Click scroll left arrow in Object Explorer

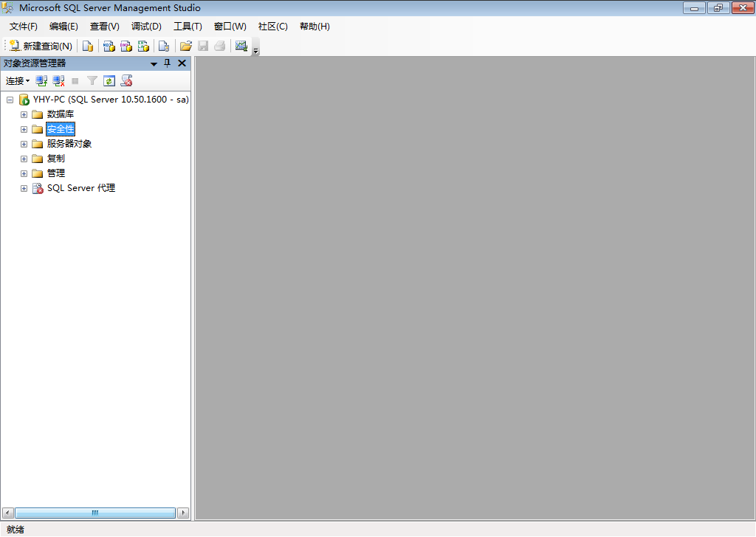(7, 513)
